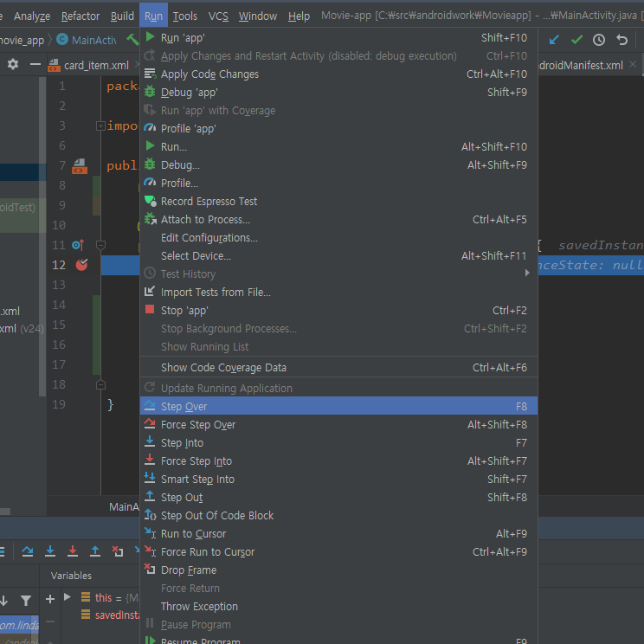Open Edit Configurations...

pos(338,237)
